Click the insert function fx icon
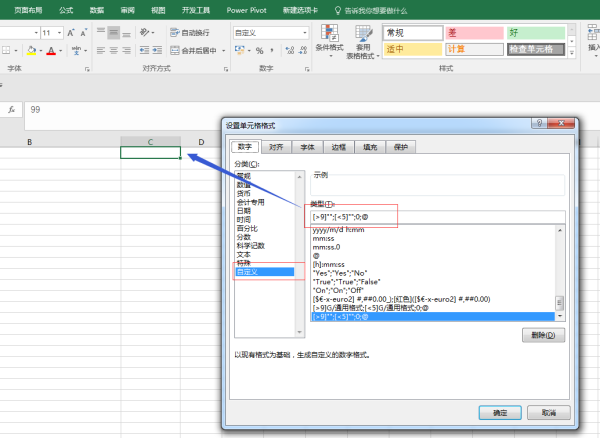600x438 pixels. pos(11,109)
